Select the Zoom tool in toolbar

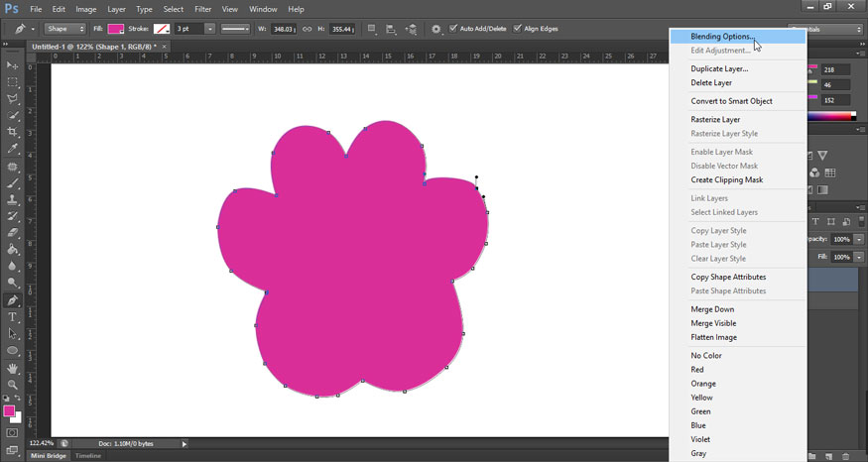pyautogui.click(x=13, y=385)
